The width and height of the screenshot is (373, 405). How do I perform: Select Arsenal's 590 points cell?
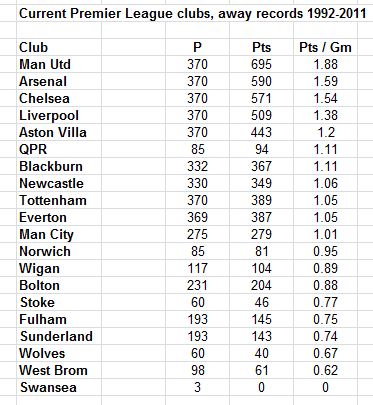click(261, 81)
